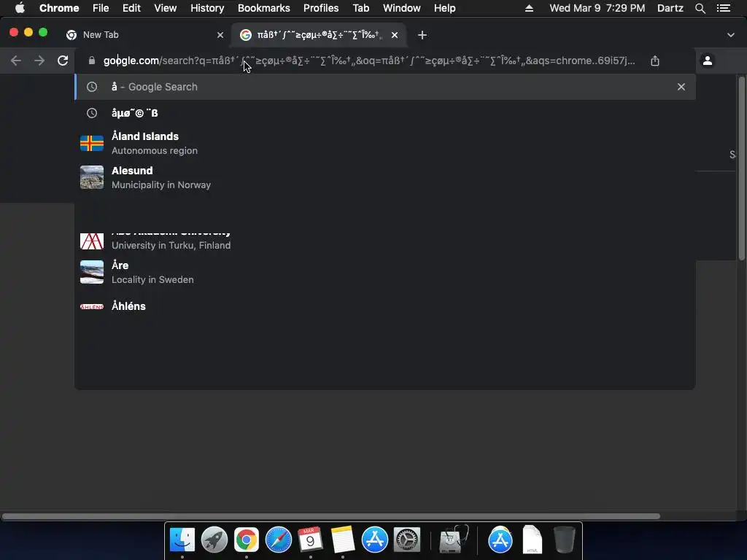Open the Apple menu
The height and width of the screenshot is (560, 747).
click(x=20, y=8)
